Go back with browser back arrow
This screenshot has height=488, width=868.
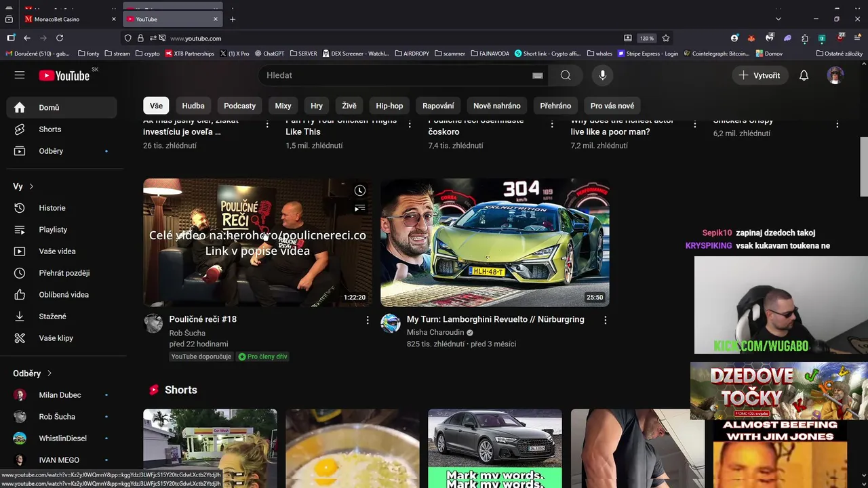pos(26,38)
